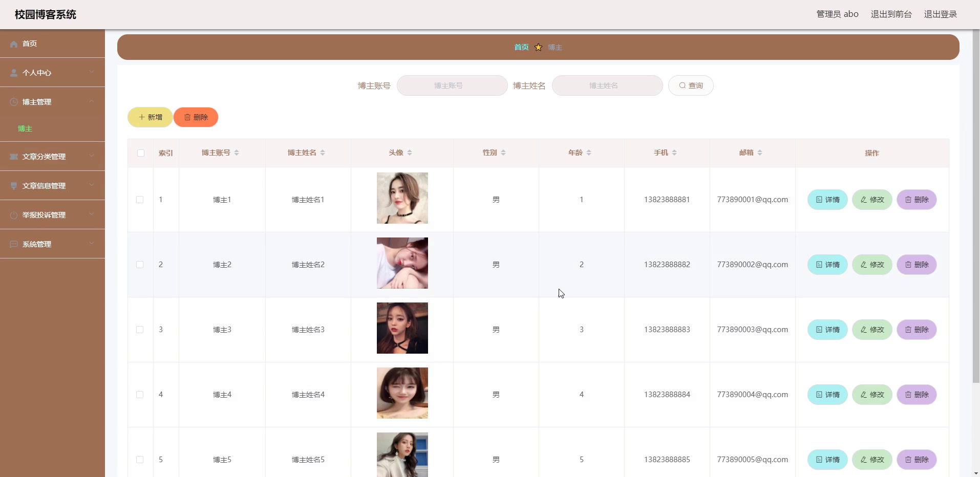Focus the 博主账号 search field
Screen dimensions: 980x477
pos(452,85)
